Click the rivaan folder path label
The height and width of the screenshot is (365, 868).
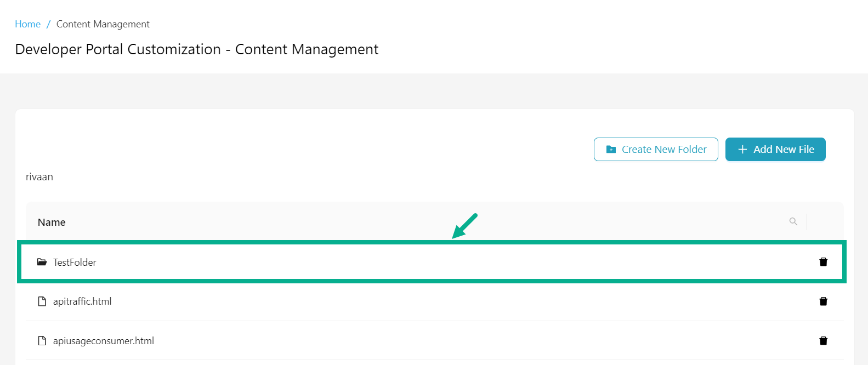pyautogui.click(x=39, y=176)
